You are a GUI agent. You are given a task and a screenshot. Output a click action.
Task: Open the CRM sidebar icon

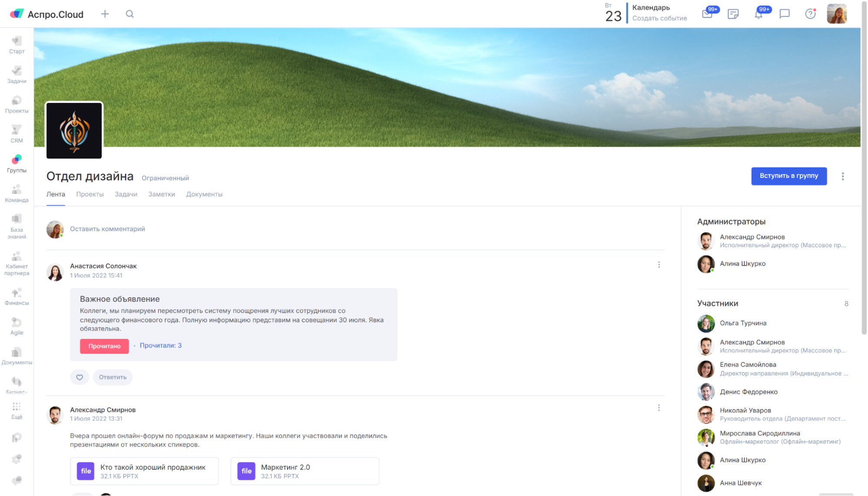17,134
